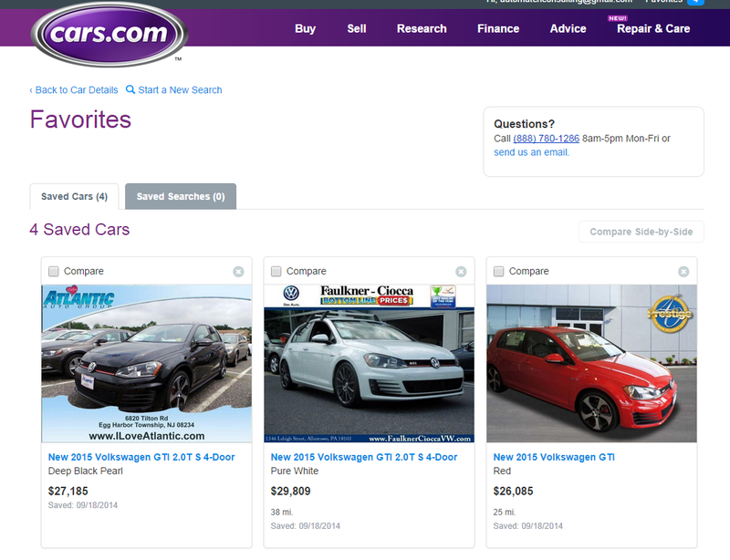Check Compare for the Pure White GTI

pos(276,271)
